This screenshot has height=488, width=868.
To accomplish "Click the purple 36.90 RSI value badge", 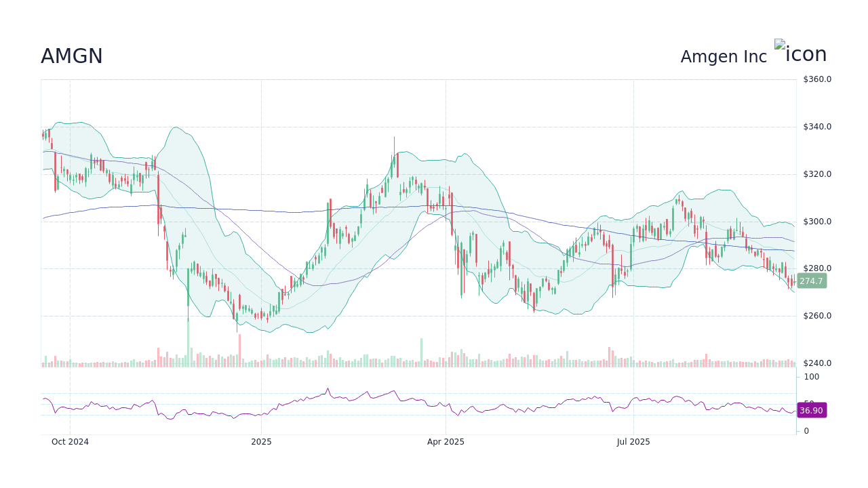I will (811, 411).
